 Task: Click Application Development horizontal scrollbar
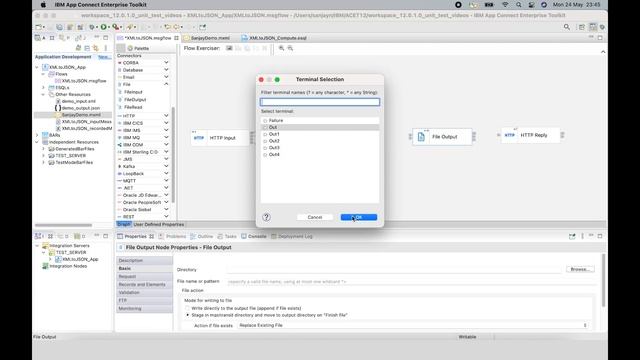[x=63, y=225]
